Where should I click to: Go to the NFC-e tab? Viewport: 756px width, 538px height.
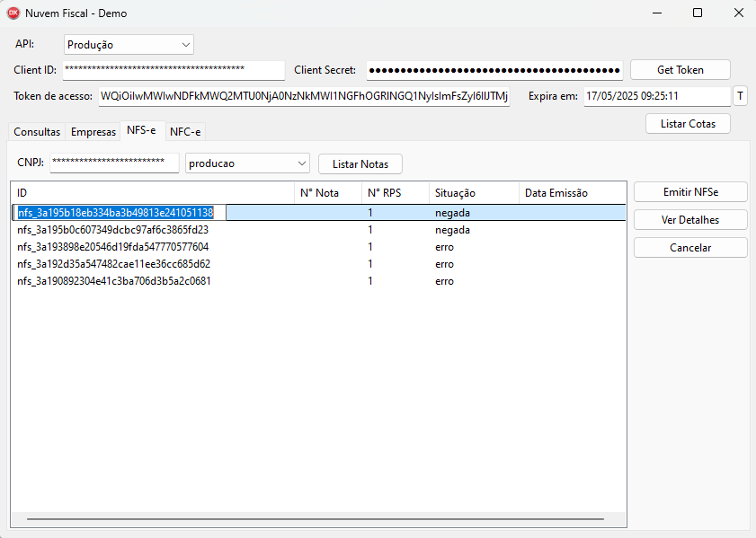185,132
